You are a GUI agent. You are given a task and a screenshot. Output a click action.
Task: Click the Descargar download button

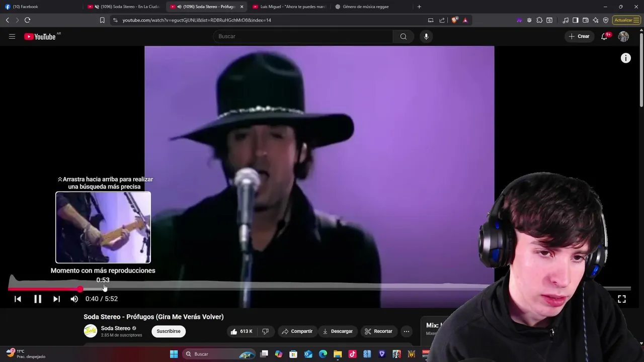(x=337, y=331)
